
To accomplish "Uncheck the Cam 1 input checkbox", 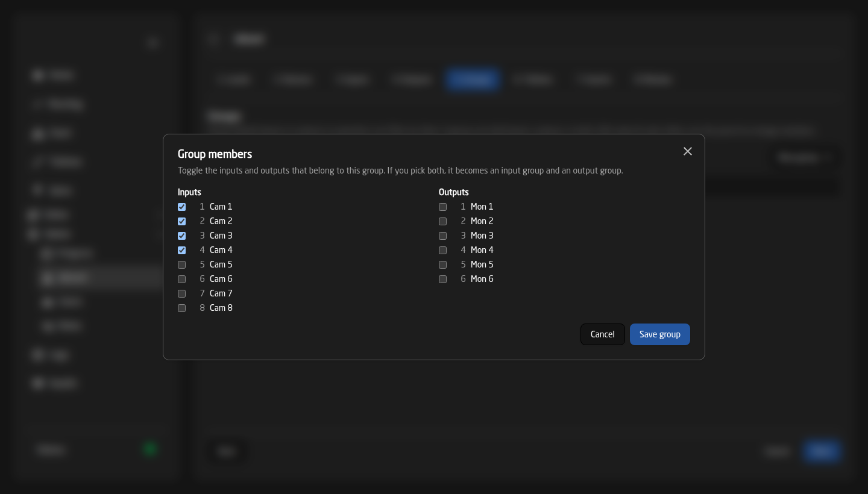I will 181,207.
